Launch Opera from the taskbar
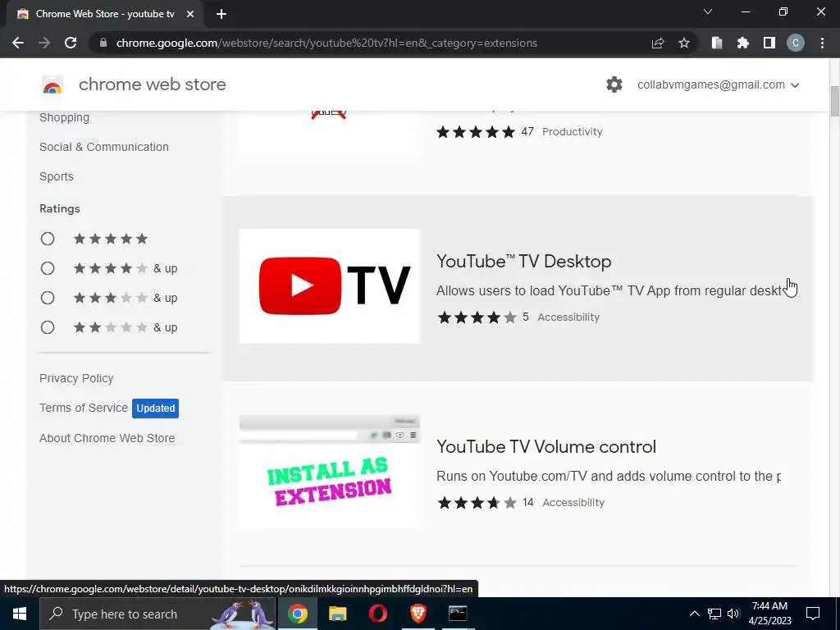Screen dimensions: 840x630 (x=377, y=614)
